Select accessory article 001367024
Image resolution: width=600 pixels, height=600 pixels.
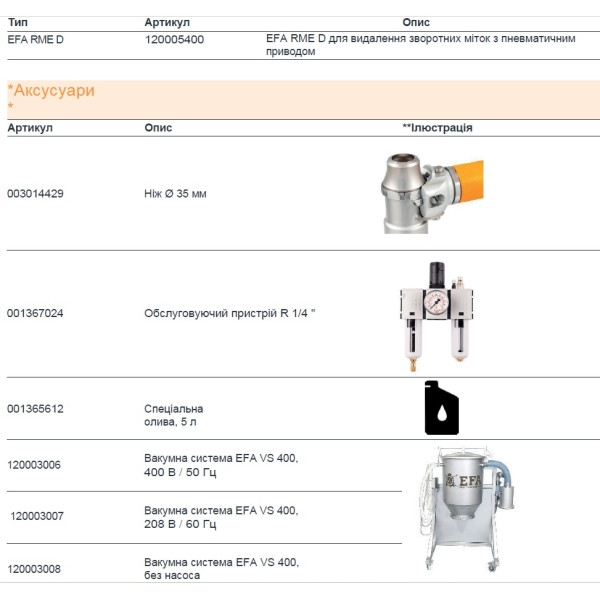35,313
